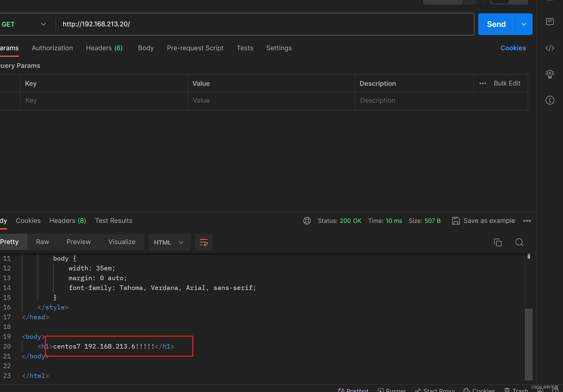Select the Pretty response view tab

[x=10, y=242]
